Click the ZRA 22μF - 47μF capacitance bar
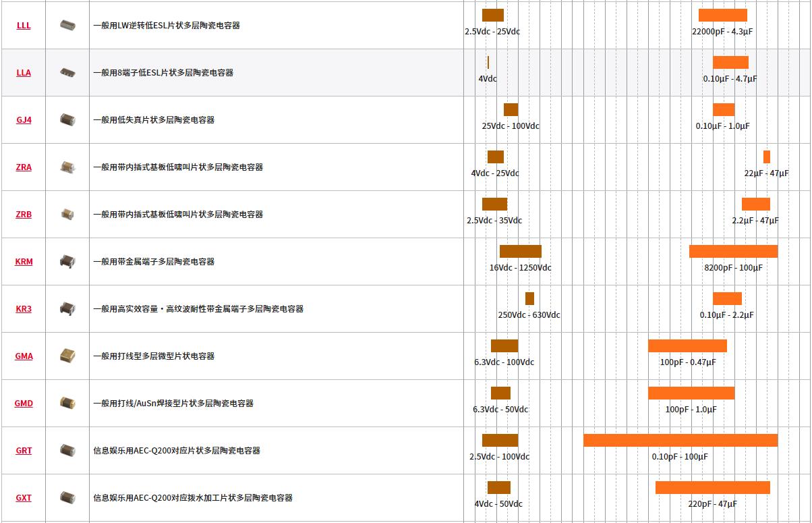The image size is (812, 523). coord(767,157)
